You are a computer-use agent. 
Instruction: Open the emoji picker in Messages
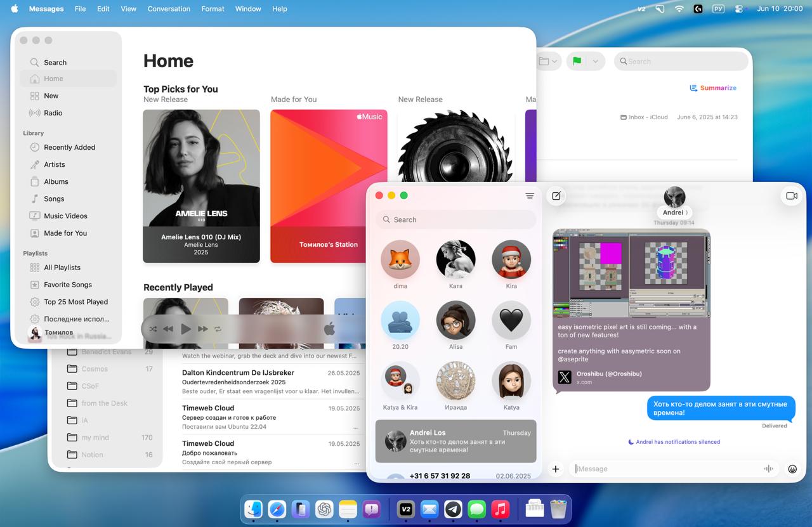tap(792, 469)
